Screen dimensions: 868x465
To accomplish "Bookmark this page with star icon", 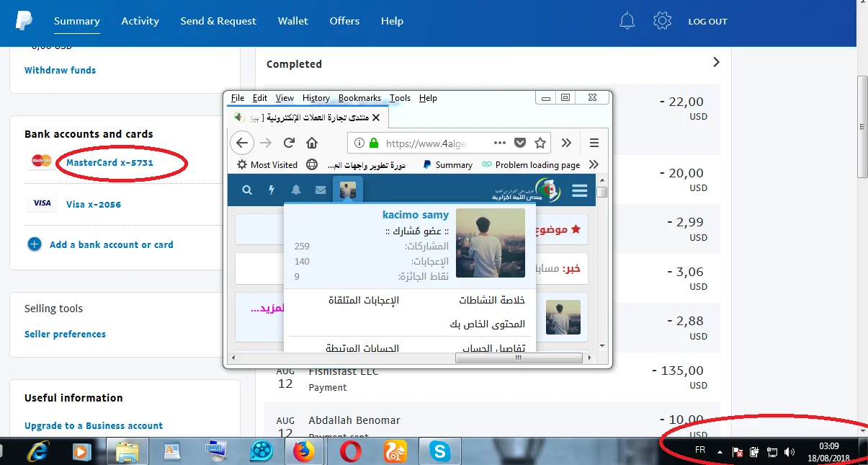I will point(540,143).
